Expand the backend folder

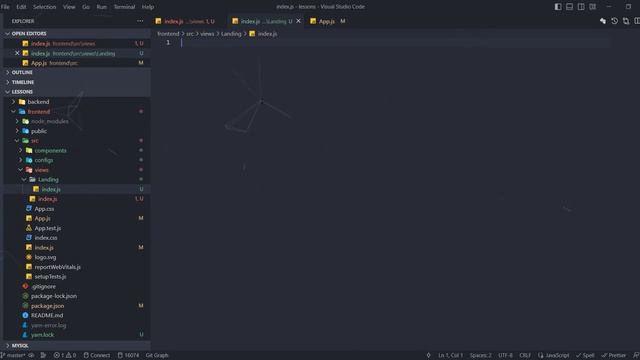[x=77, y=102]
